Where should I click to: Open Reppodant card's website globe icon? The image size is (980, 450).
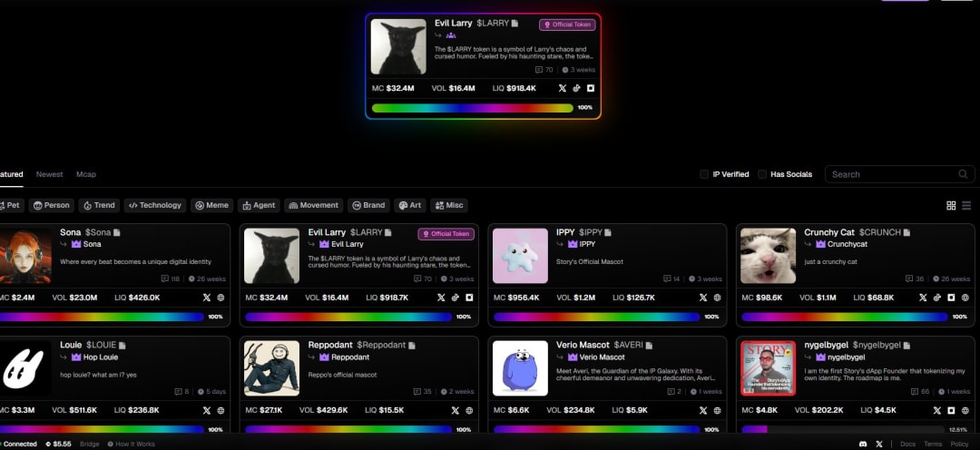click(x=469, y=411)
